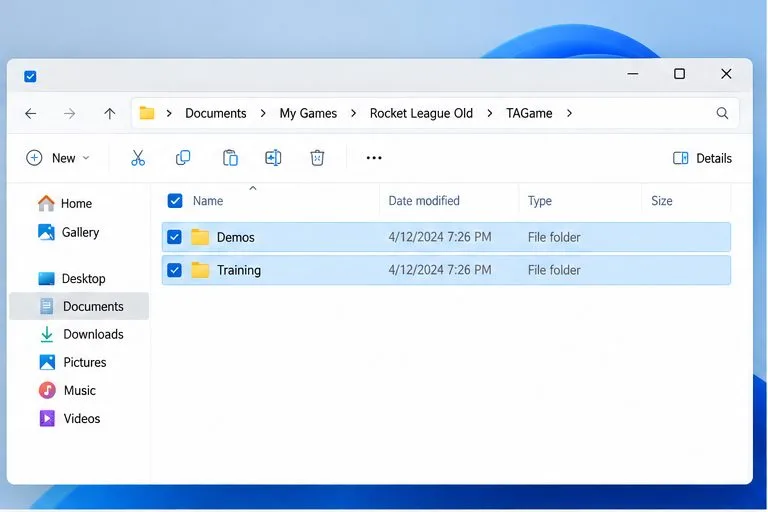Expand chevron after Rocket League Old breadcrumb
Image resolution: width=768 pixels, height=512 pixels.
pos(490,114)
